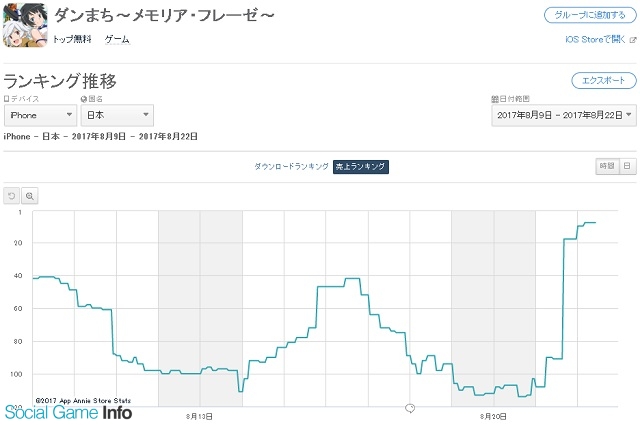Click the speech bubble event marker on axis
Screen dimensions: 640x425
pos(410,408)
